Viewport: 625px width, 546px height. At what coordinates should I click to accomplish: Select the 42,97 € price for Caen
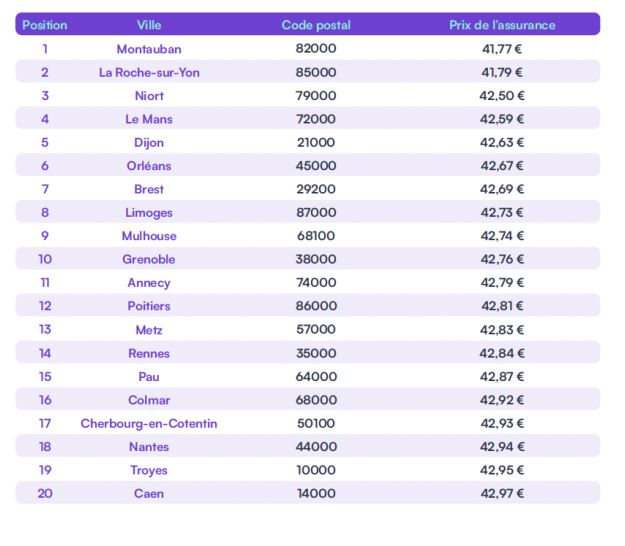tap(502, 493)
